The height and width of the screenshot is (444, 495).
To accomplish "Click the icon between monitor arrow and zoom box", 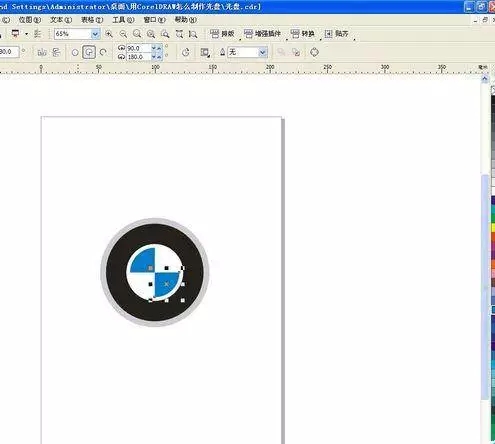I will tap(38, 34).
